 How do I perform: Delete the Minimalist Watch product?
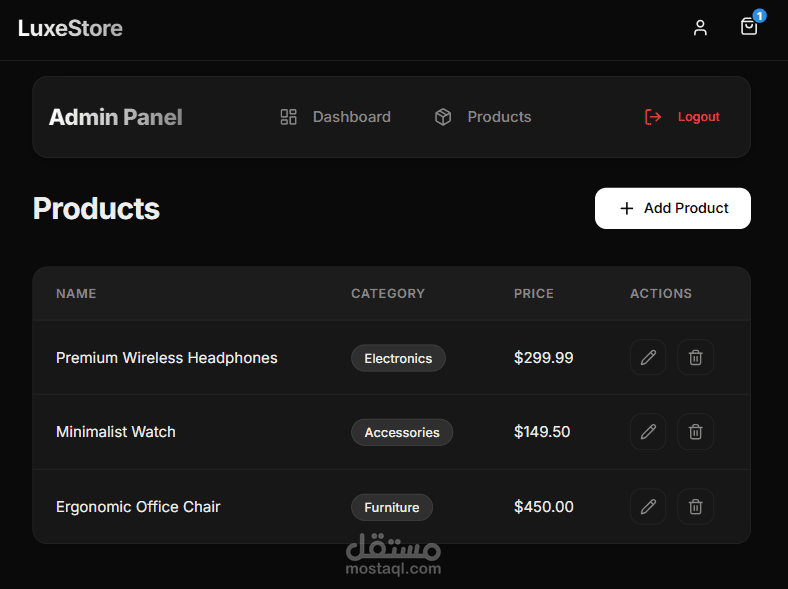click(696, 432)
